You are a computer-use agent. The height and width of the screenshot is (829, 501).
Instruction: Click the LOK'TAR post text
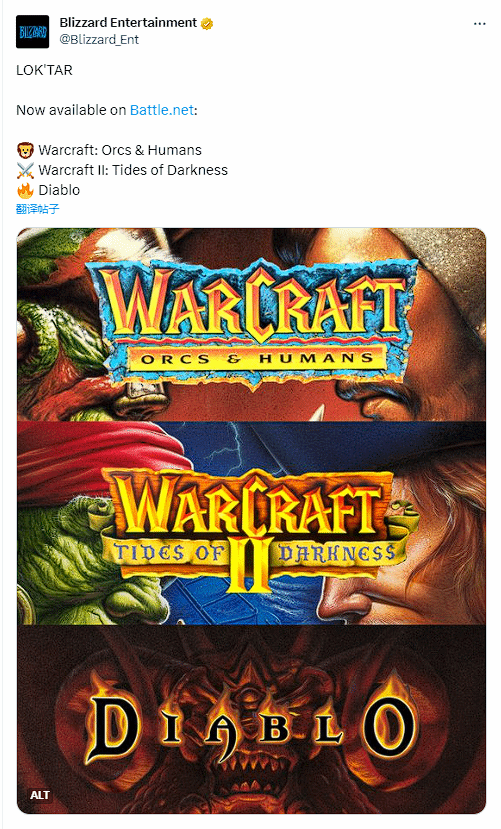pos(44,70)
